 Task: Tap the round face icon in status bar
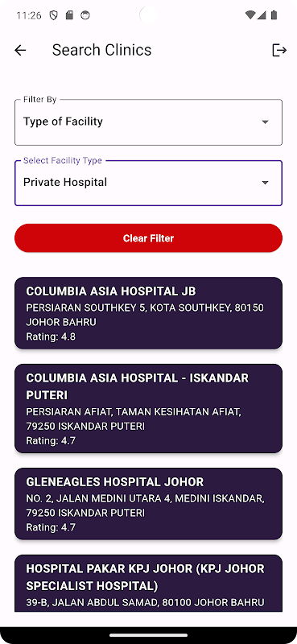click(x=85, y=15)
